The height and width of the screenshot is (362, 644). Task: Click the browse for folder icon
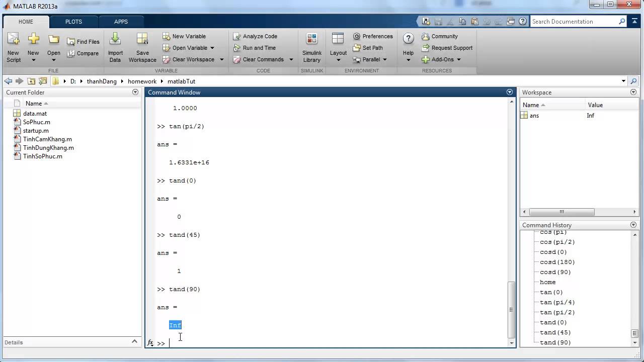coord(43,81)
